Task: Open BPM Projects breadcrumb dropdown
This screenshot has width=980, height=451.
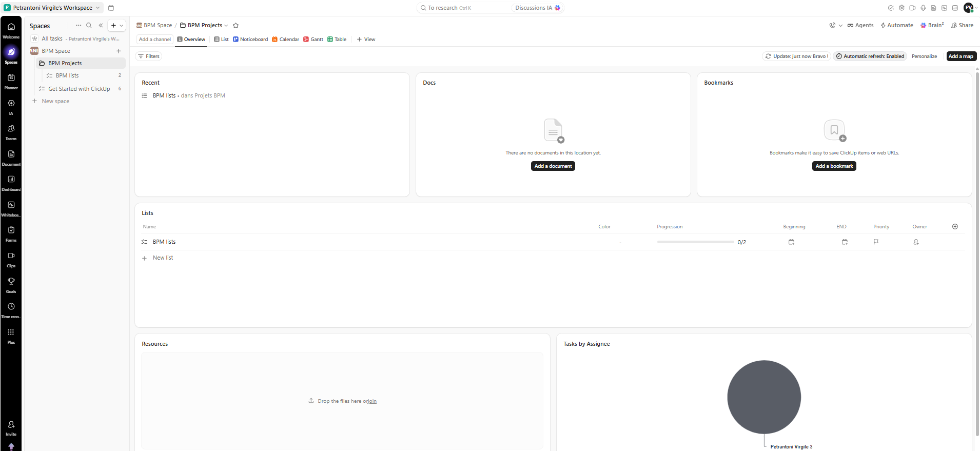Action: coord(226,25)
